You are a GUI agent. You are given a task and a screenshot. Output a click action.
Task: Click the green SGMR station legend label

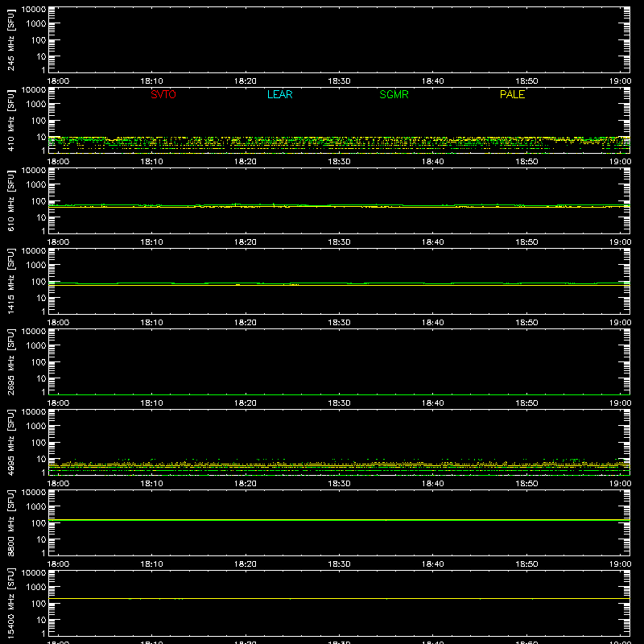click(394, 94)
